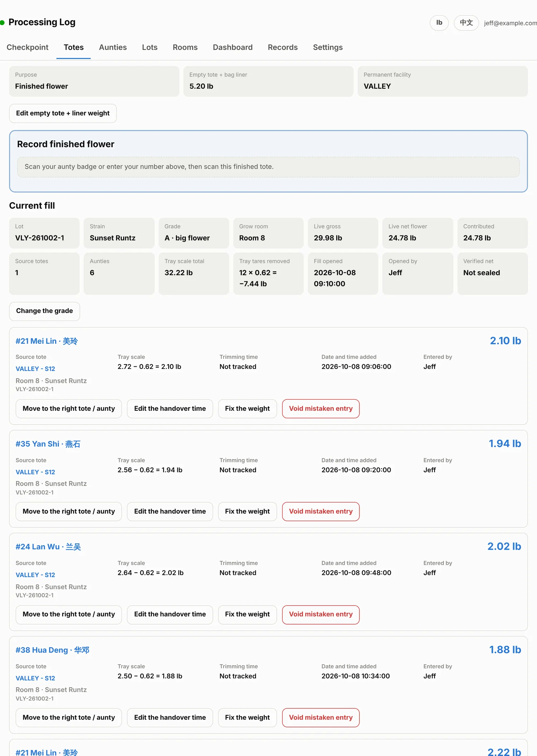Void Lan Wu's mistaken entry
This screenshot has height=756, width=537.
point(321,615)
